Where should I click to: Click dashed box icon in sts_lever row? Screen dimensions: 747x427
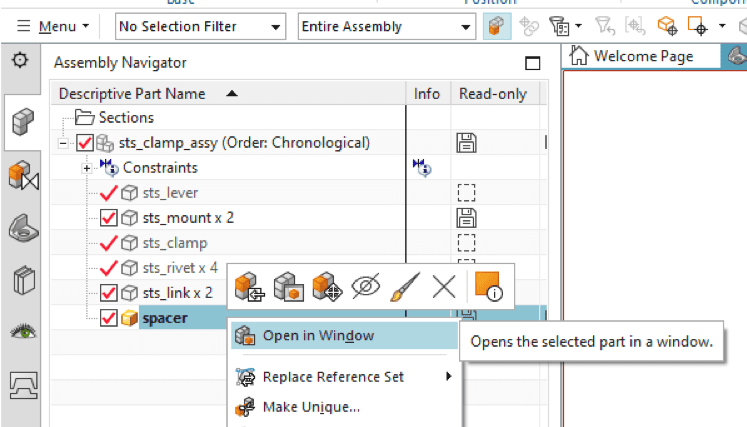(466, 193)
